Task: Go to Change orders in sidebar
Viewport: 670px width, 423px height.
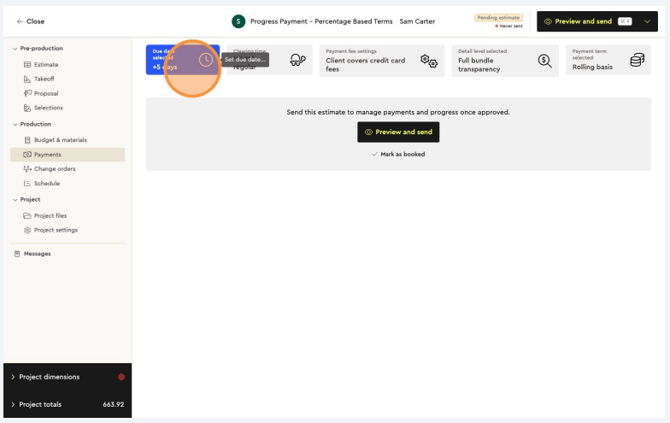Action: pos(54,169)
